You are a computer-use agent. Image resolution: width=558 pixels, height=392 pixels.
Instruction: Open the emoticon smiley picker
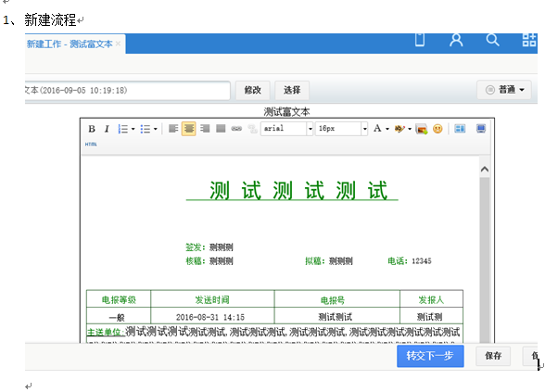pyautogui.click(x=438, y=129)
